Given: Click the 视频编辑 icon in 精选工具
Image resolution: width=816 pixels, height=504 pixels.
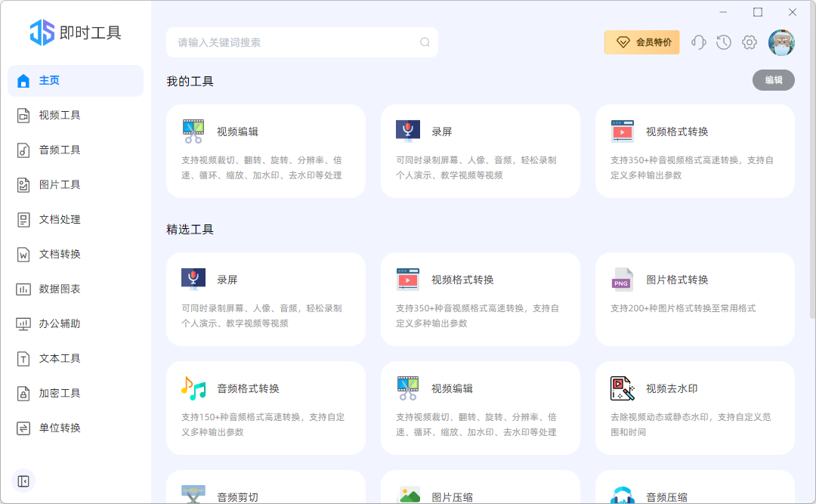Looking at the screenshot, I should pyautogui.click(x=408, y=388).
